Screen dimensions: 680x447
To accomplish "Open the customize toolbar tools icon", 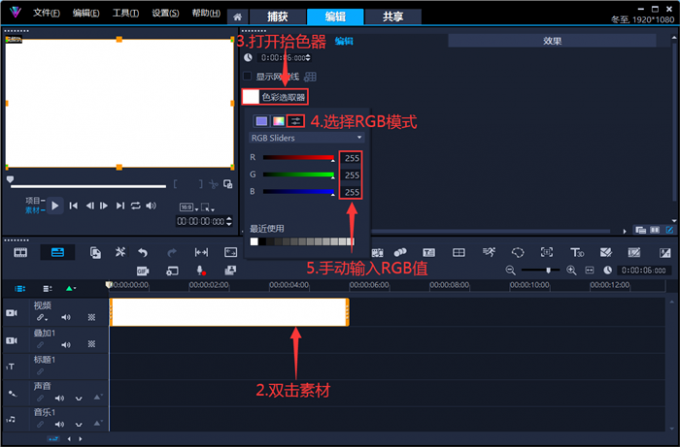I will [120, 252].
